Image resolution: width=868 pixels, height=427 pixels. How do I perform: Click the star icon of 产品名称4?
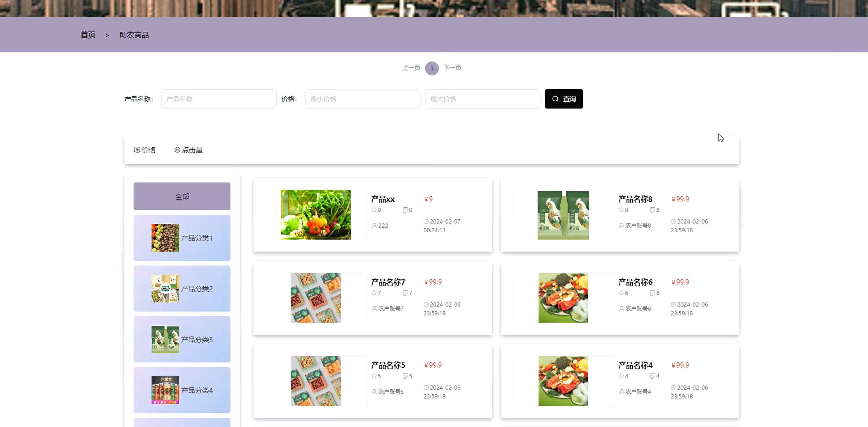point(621,376)
